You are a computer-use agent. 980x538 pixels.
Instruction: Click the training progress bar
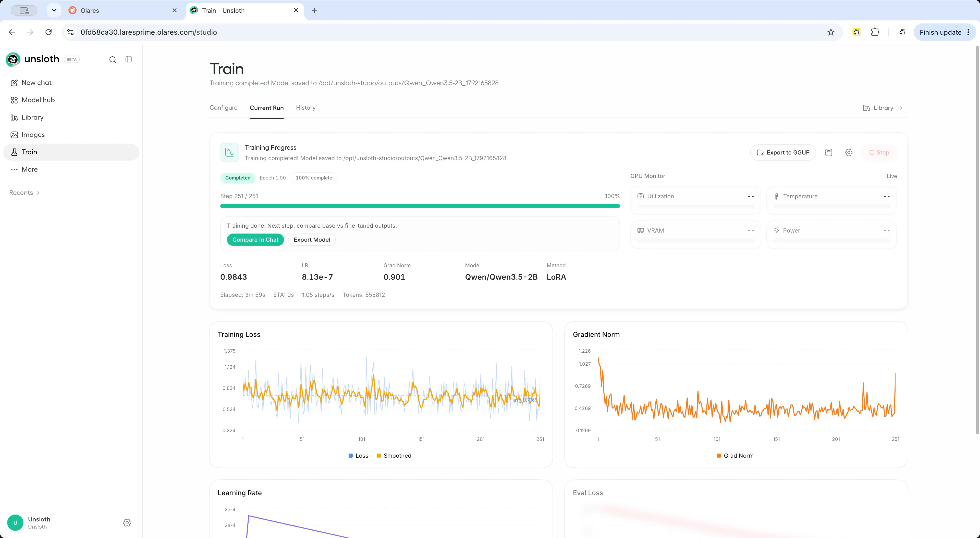[x=420, y=206]
